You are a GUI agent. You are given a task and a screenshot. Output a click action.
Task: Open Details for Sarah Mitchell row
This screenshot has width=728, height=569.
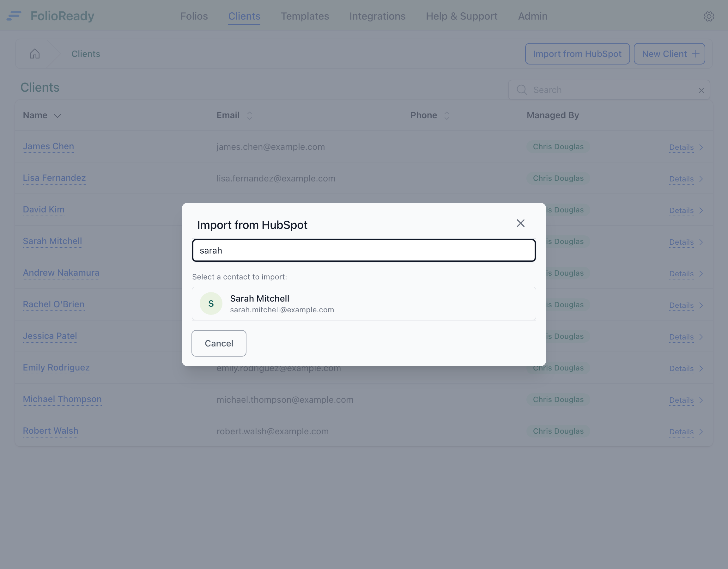click(681, 242)
